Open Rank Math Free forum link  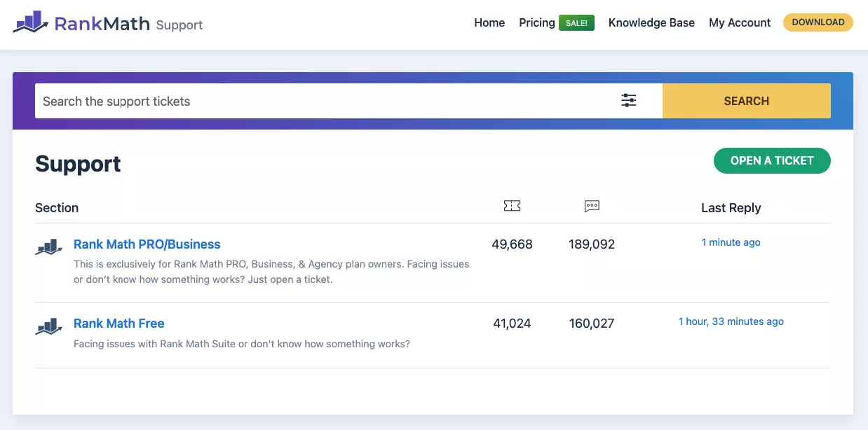118,324
